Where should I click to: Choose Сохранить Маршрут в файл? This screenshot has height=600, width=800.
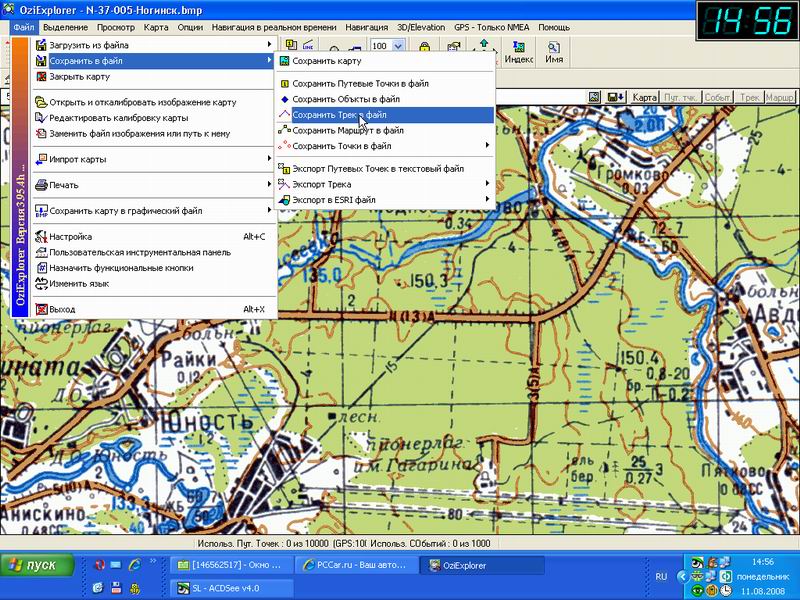347,130
